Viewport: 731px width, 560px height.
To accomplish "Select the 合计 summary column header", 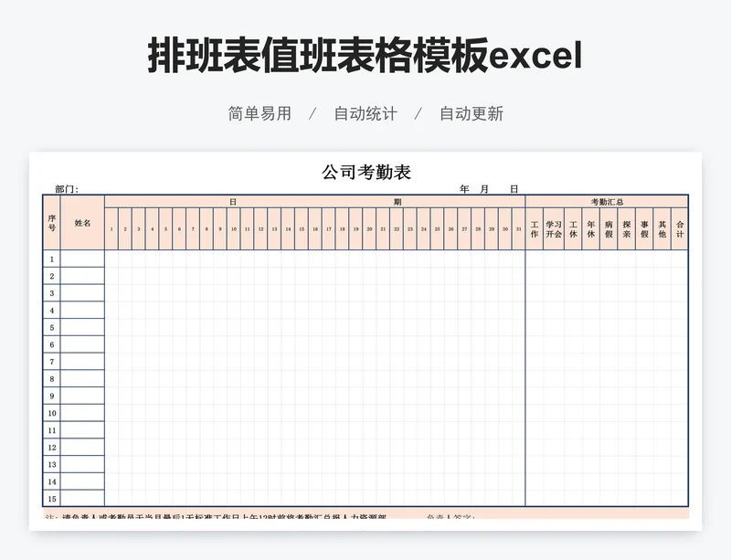I will pyautogui.click(x=680, y=229).
